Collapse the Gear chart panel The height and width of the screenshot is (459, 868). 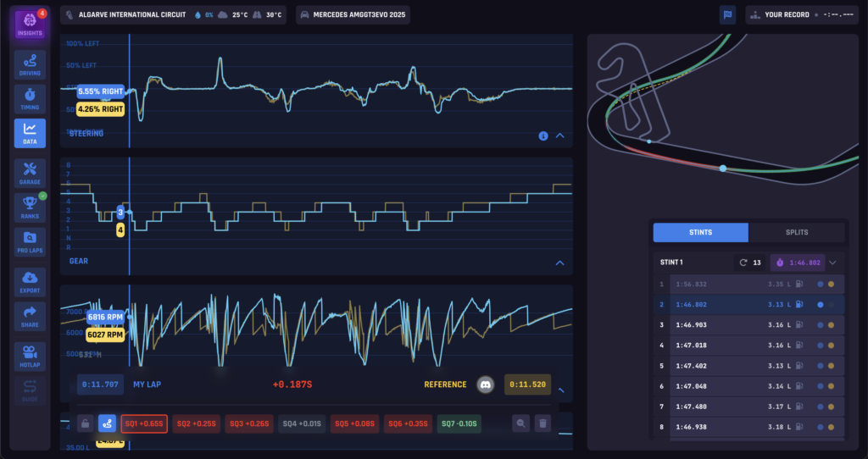click(x=559, y=263)
